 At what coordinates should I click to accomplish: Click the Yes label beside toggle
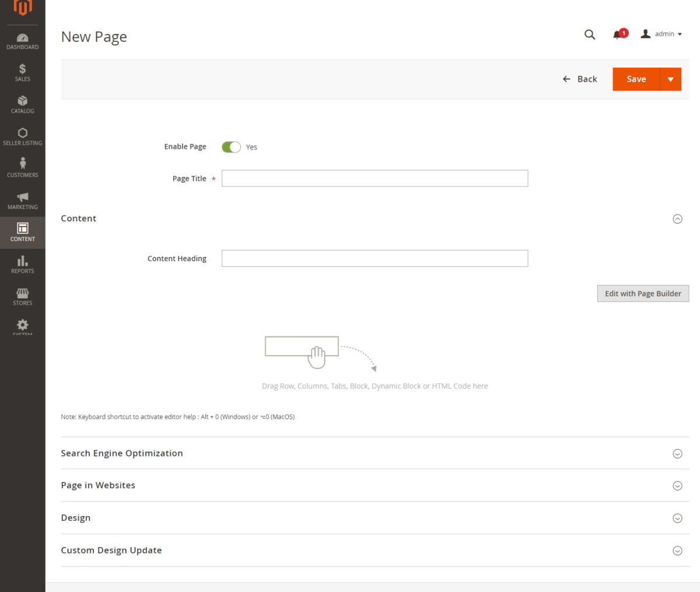[x=251, y=147]
